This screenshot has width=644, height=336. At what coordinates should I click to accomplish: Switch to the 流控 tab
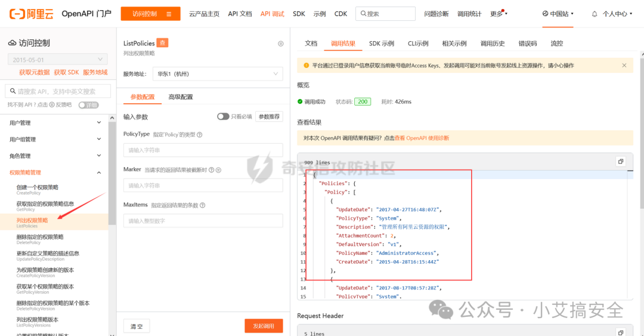[556, 43]
